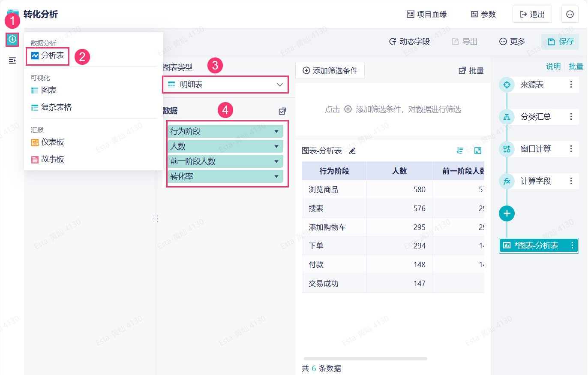
Task: Click the 窗口计算 step node icon
Action: pos(507,149)
